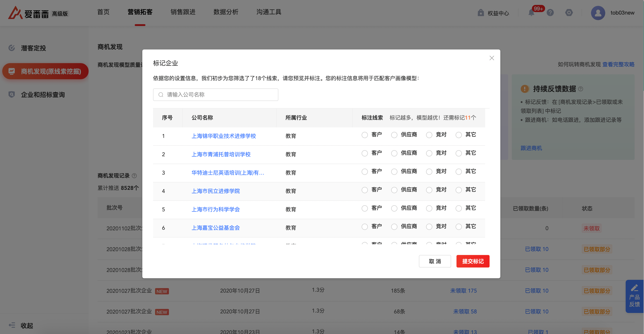The image size is (644, 334).
Task: Select 客户 for 上海市民立进修学院
Action: [365, 190]
